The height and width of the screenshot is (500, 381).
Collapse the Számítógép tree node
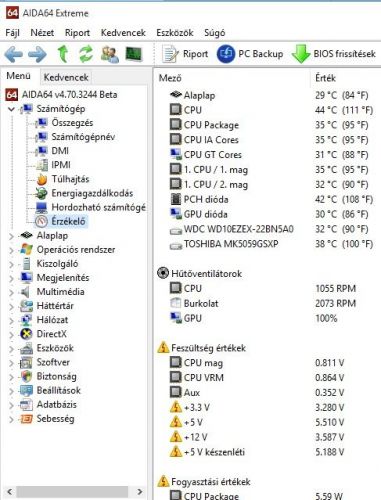[x=11, y=109]
